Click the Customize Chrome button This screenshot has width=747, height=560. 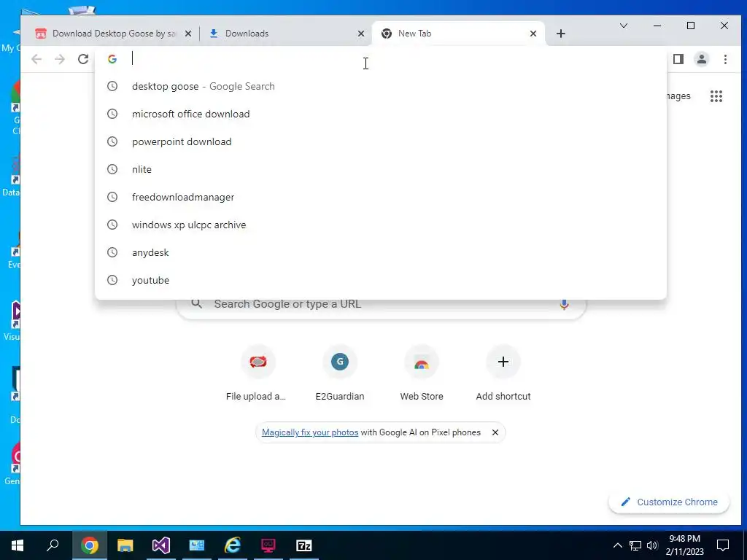pyautogui.click(x=669, y=502)
